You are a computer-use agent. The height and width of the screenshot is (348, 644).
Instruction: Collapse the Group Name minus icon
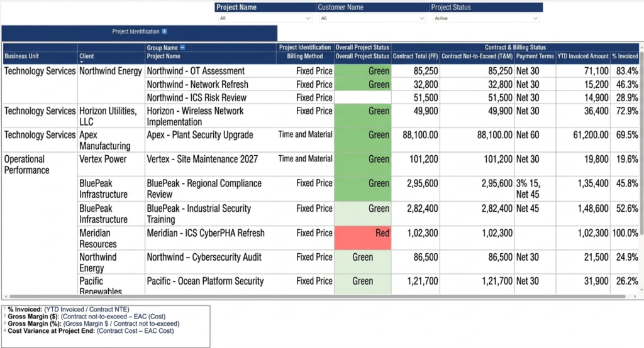coord(182,48)
